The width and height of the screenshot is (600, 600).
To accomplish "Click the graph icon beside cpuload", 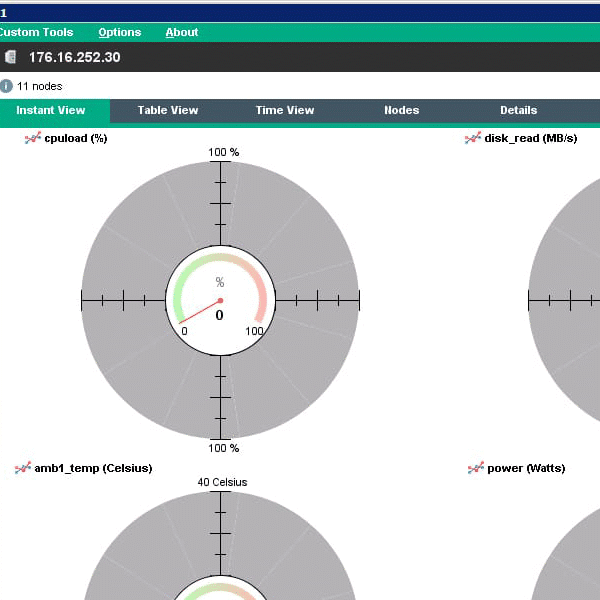I will [32, 138].
